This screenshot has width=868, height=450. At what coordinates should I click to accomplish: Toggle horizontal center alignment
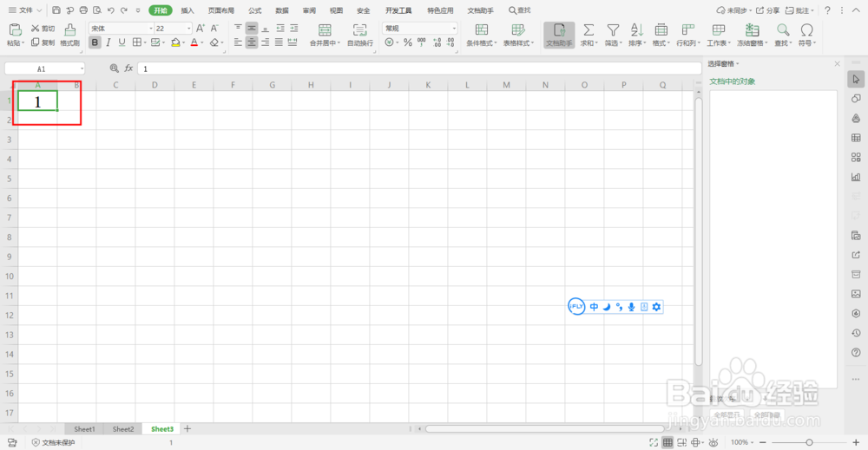coord(252,42)
